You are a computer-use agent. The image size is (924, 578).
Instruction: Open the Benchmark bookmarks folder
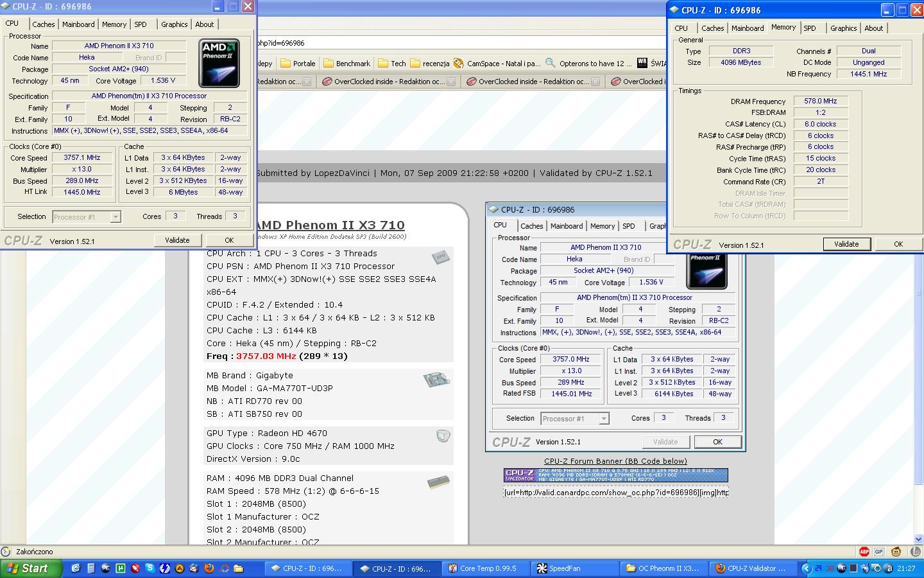pos(346,63)
